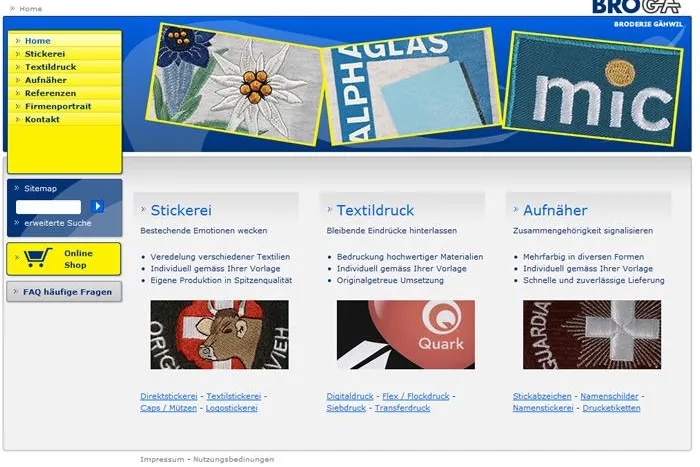Open Referenzen from the side menu
The width and height of the screenshot is (700, 467).
tap(50, 93)
